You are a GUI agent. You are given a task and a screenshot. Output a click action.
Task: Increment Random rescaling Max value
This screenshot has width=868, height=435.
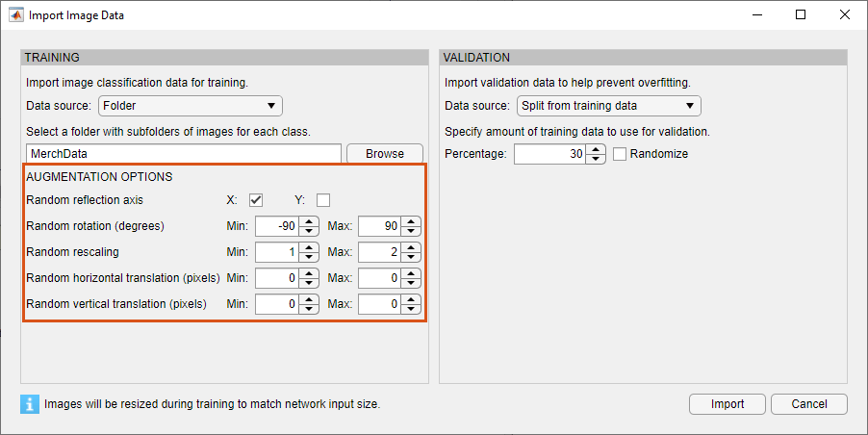click(411, 247)
